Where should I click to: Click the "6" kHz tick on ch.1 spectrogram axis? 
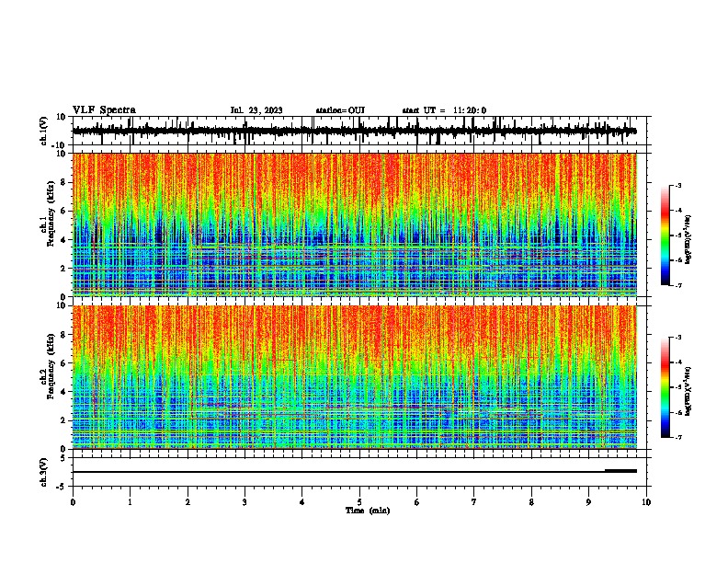(x=63, y=211)
